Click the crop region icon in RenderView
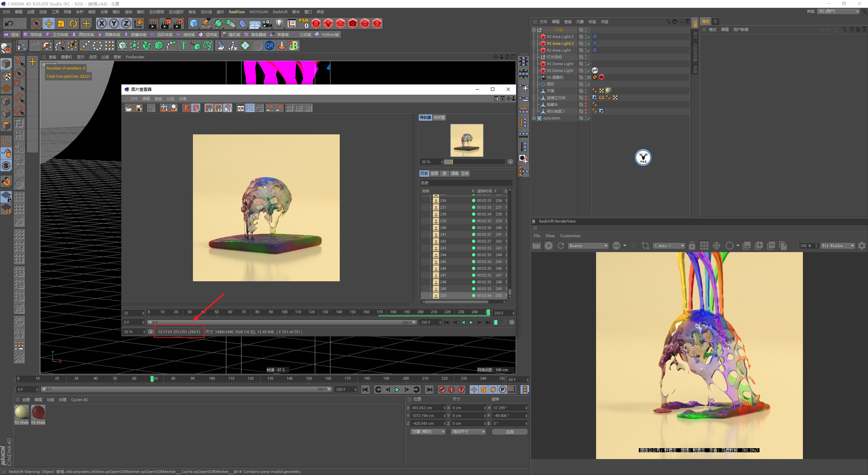 pyautogui.click(x=646, y=246)
